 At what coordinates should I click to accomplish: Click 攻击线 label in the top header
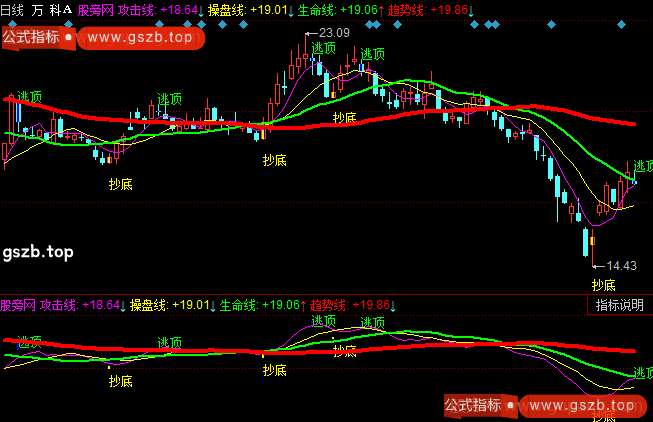click(136, 10)
